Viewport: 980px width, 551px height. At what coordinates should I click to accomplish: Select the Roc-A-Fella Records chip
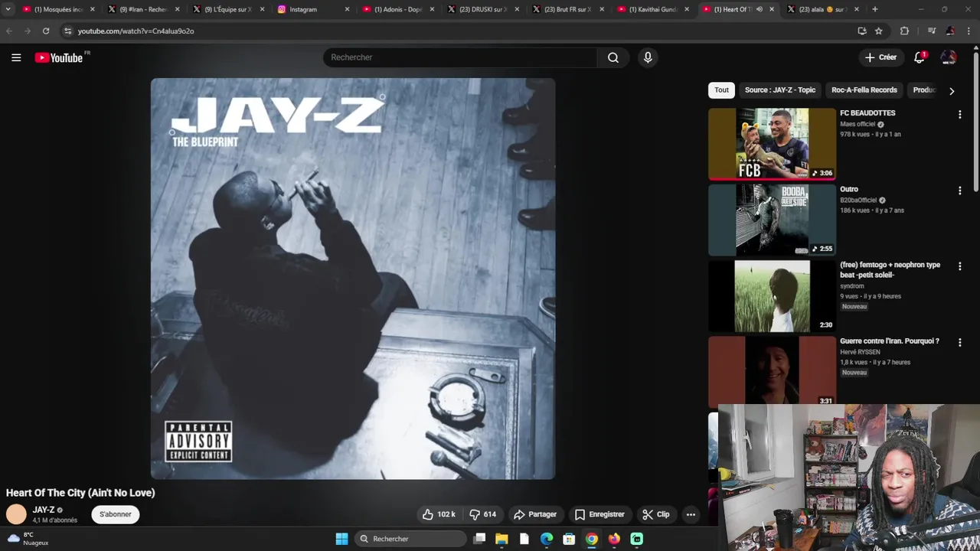[x=864, y=90]
